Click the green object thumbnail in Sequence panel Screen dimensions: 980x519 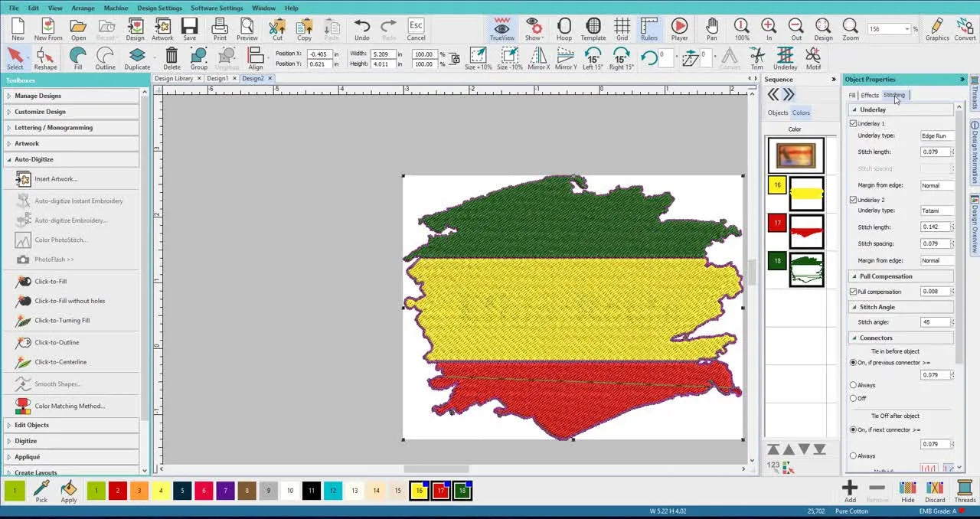(805, 269)
